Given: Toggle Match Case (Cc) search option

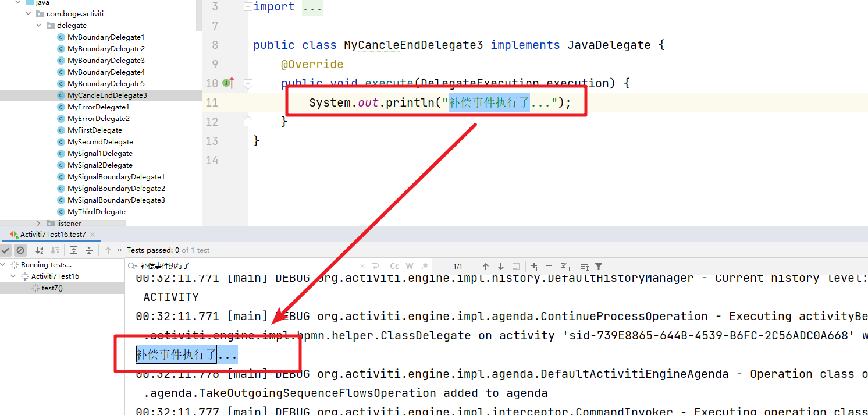Looking at the screenshot, I should pos(394,266).
